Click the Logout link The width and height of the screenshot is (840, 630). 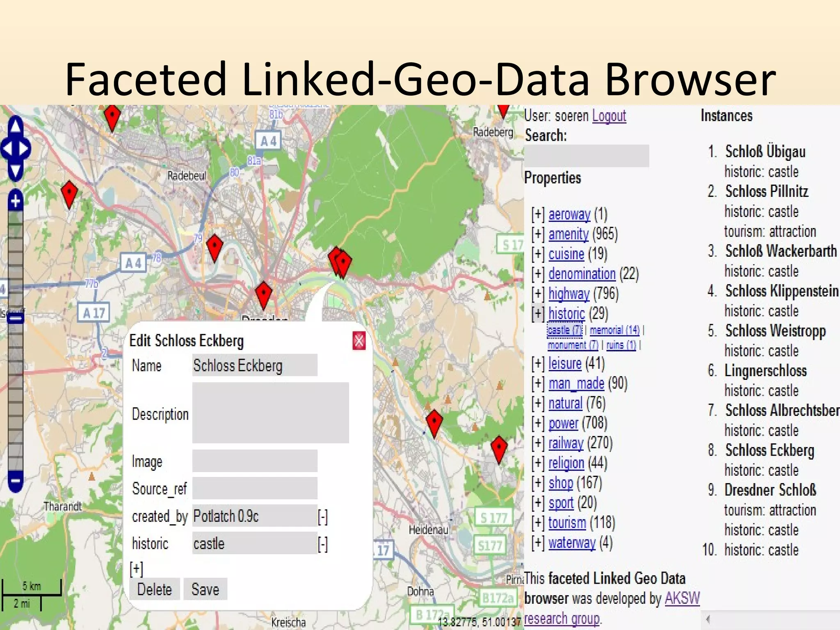click(x=609, y=116)
